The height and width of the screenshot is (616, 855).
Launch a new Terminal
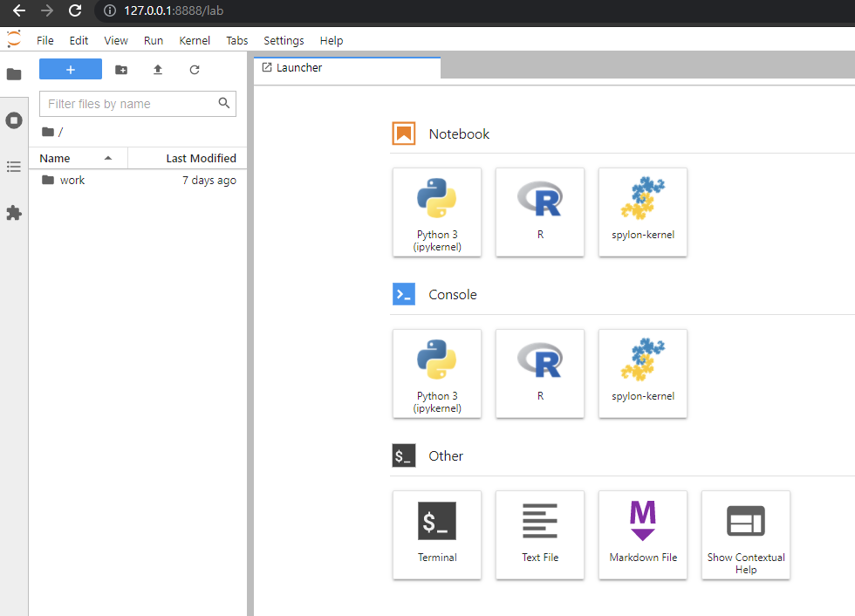pos(437,535)
